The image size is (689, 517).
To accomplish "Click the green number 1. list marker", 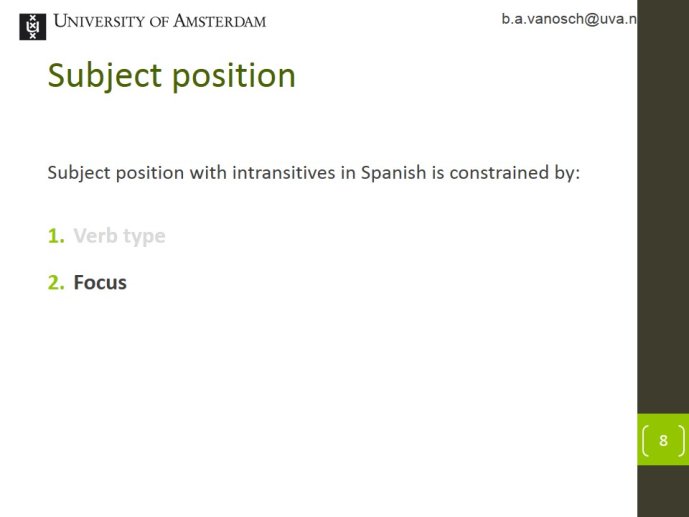I will [x=56, y=236].
